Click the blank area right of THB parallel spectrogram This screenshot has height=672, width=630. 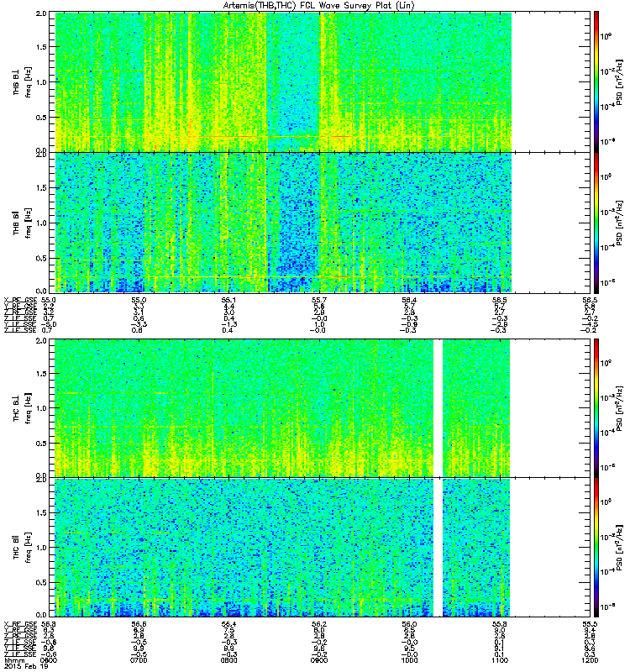pos(550,223)
